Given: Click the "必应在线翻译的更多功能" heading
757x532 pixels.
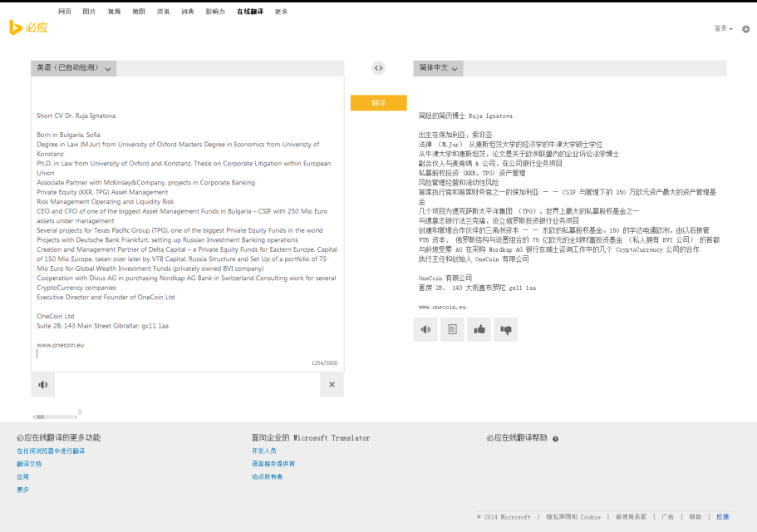Looking at the screenshot, I should click(x=58, y=438).
